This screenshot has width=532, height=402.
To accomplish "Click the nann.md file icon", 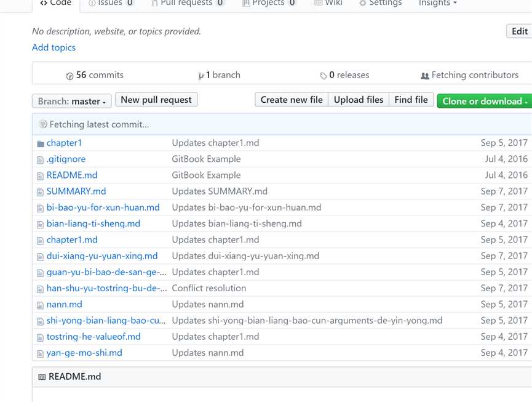I will [40, 305].
